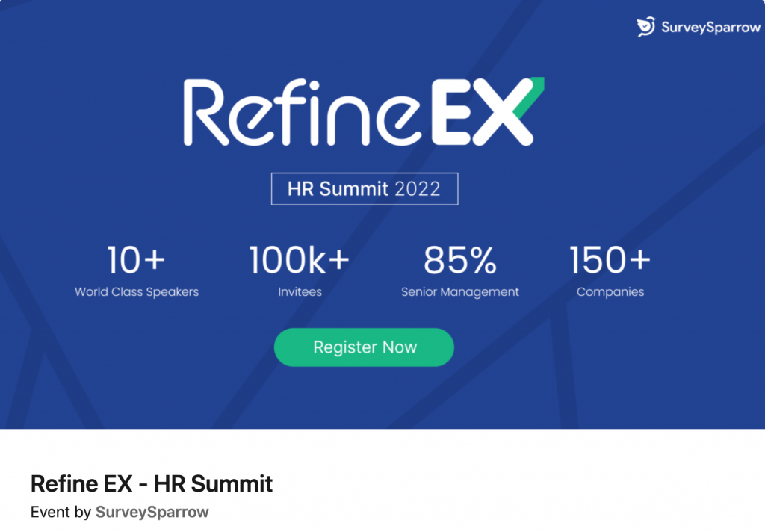Click the Event by text
This screenshot has width=765, height=532.
pyautogui.click(x=61, y=513)
